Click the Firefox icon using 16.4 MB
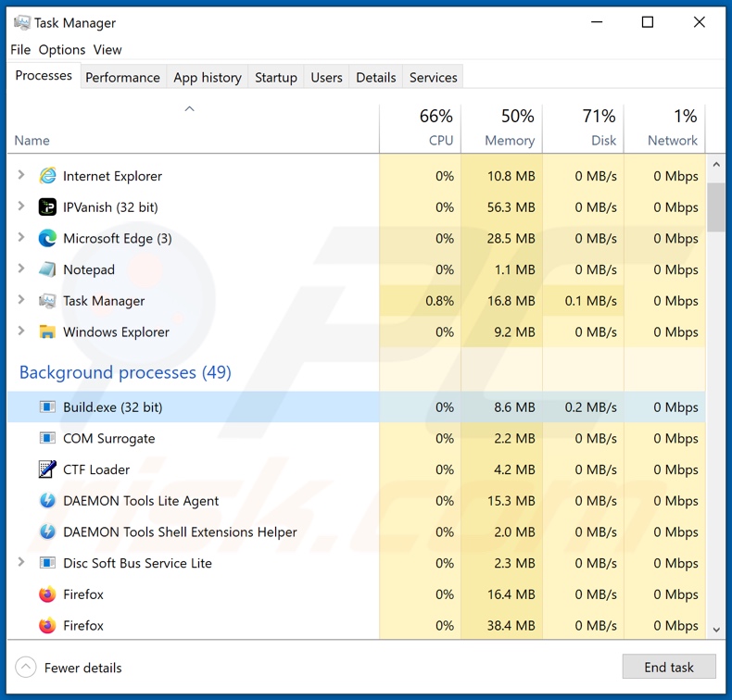732x700 pixels. (x=47, y=594)
